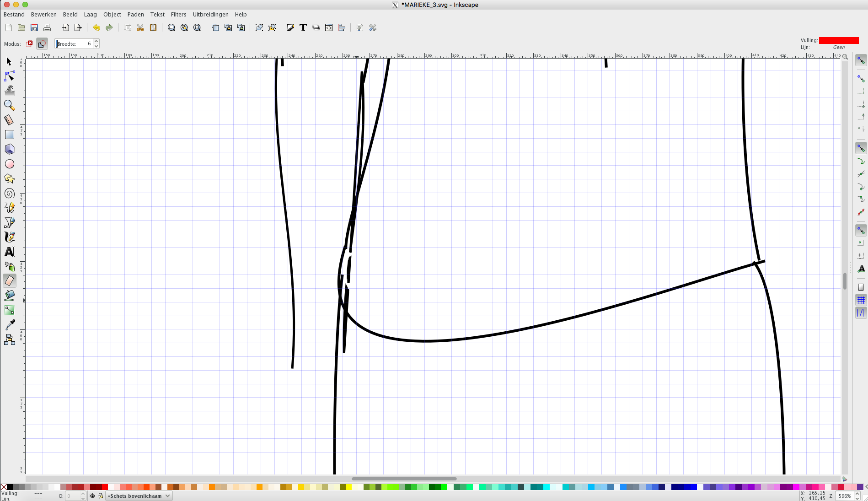Select the color dropper tool
Screen dimensions: 868x501
(x=10, y=325)
